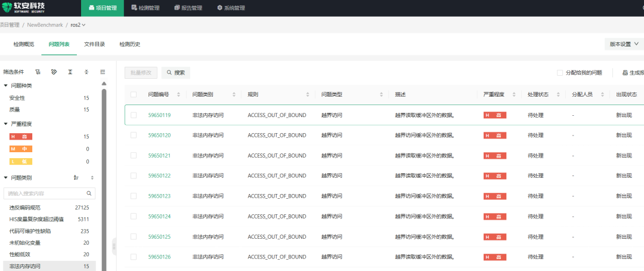Switch to the 文件目录 tab

click(94, 44)
